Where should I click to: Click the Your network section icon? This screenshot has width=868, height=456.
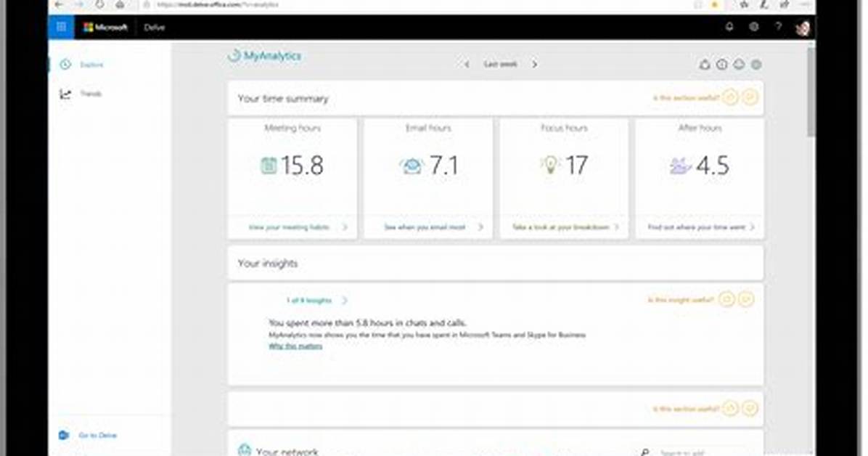click(244, 450)
